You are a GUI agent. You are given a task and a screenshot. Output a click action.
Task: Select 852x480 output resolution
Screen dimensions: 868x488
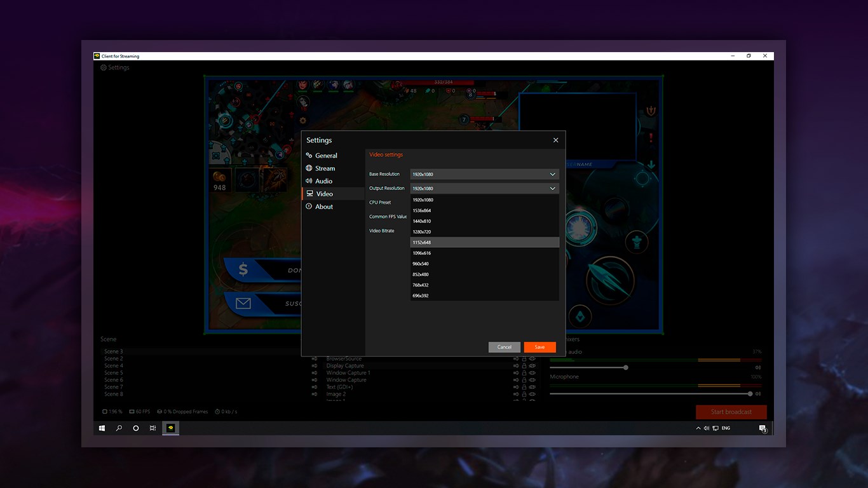tap(485, 274)
